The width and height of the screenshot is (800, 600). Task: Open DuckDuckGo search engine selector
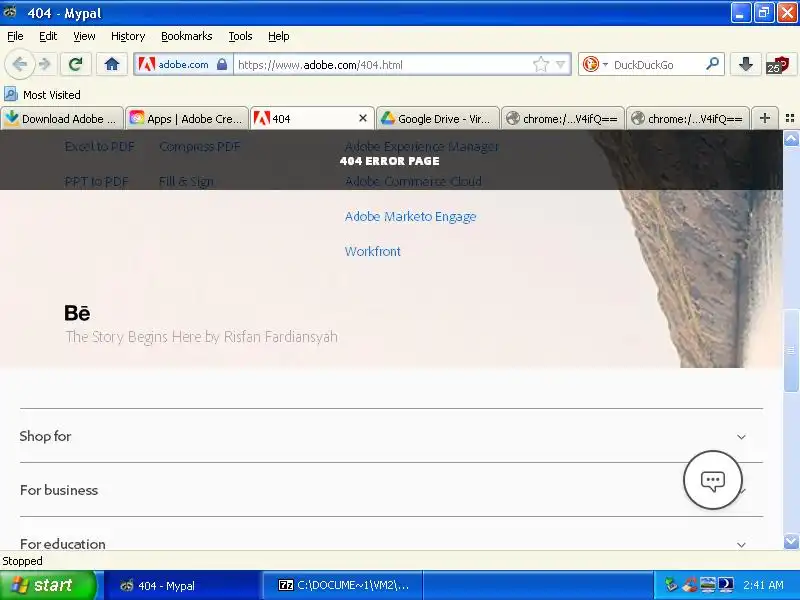595,64
